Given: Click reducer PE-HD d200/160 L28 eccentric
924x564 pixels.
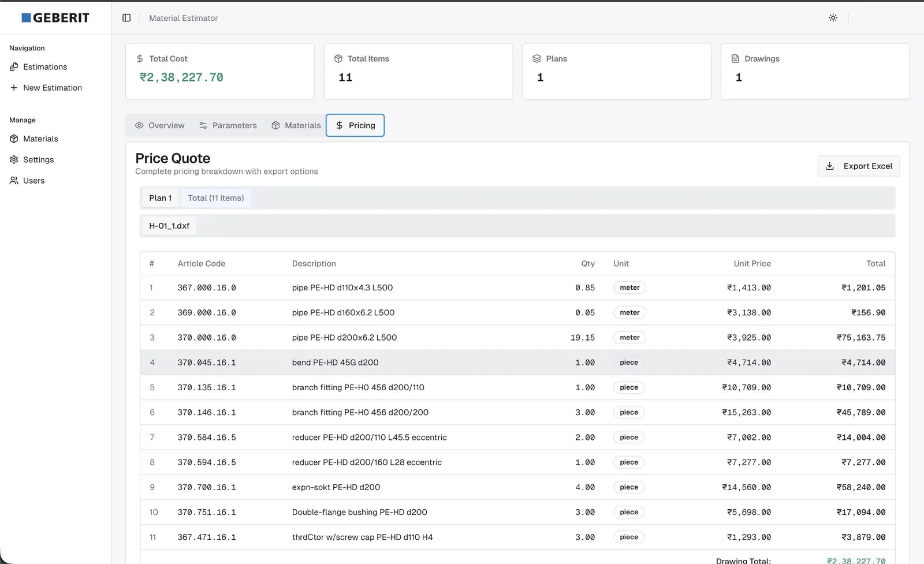Looking at the screenshot, I should 367,462.
